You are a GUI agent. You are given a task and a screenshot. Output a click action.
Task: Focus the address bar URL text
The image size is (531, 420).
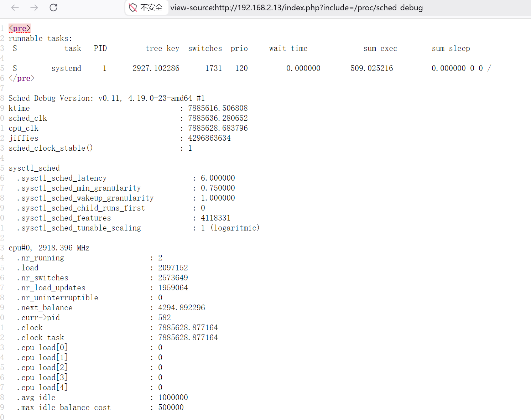296,8
